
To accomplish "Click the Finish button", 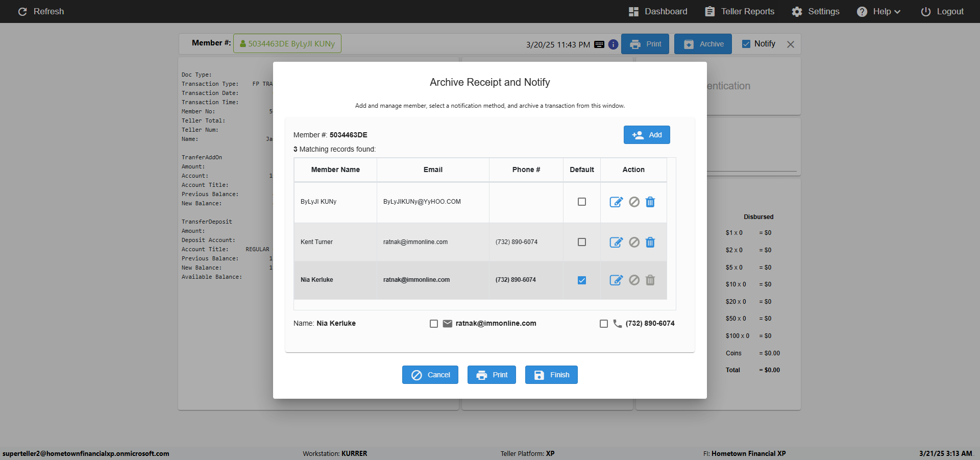I will (551, 375).
